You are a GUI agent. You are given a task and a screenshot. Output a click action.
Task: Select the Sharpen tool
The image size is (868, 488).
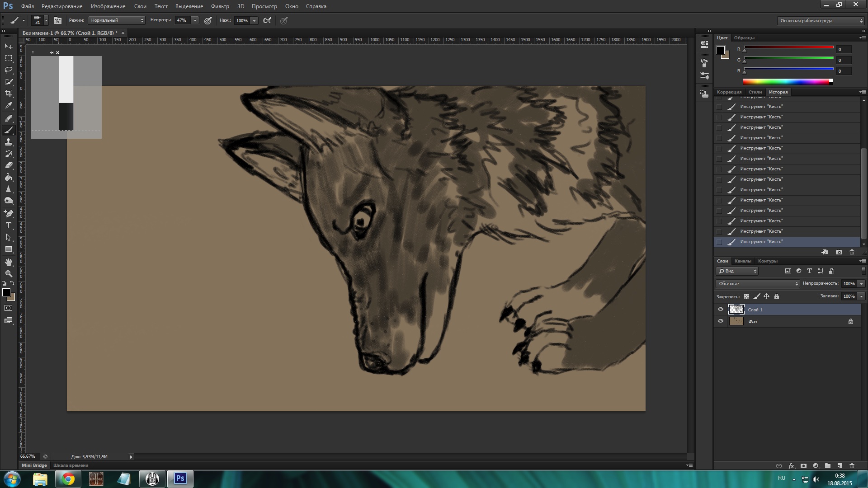click(x=8, y=189)
